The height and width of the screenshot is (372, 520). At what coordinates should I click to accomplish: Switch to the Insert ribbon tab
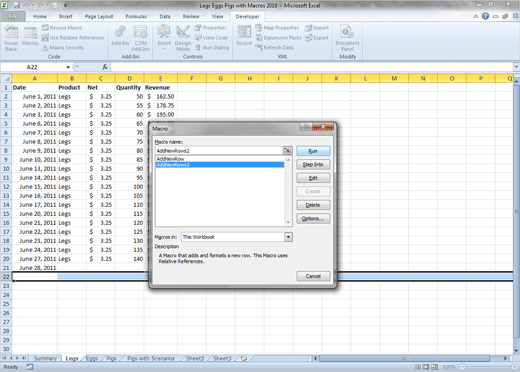click(66, 16)
